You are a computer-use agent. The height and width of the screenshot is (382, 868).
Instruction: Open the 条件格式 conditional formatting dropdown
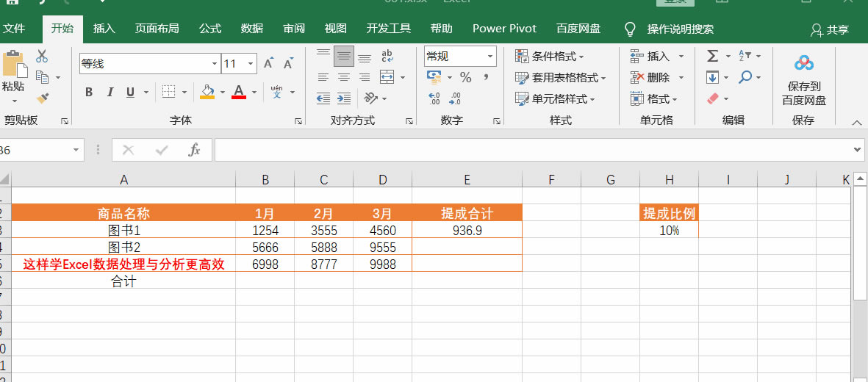(x=550, y=57)
